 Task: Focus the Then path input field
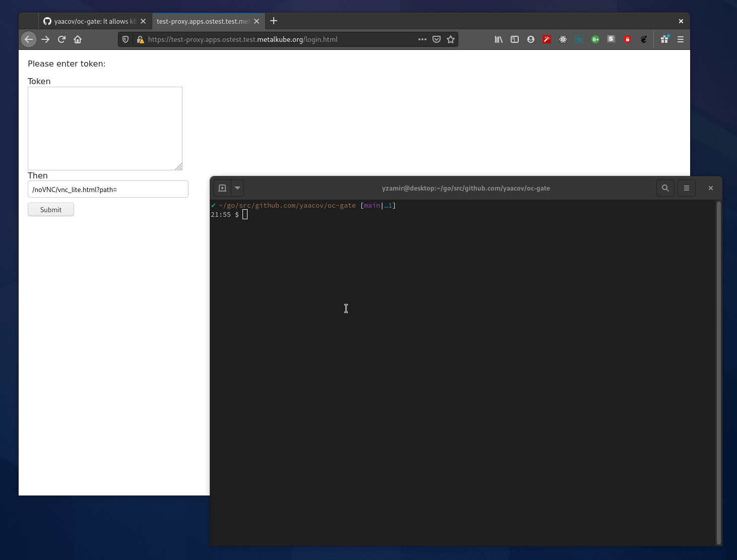(108, 189)
